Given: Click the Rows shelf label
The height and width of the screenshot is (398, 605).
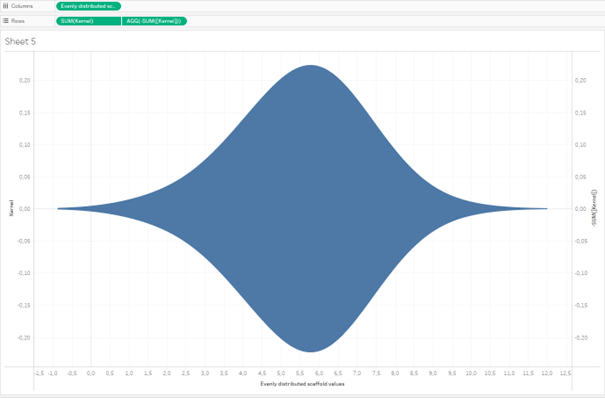Looking at the screenshot, I should point(18,21).
